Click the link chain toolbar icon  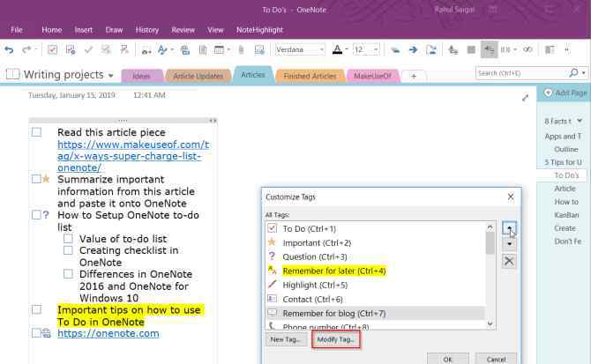pyautogui.click(x=527, y=49)
